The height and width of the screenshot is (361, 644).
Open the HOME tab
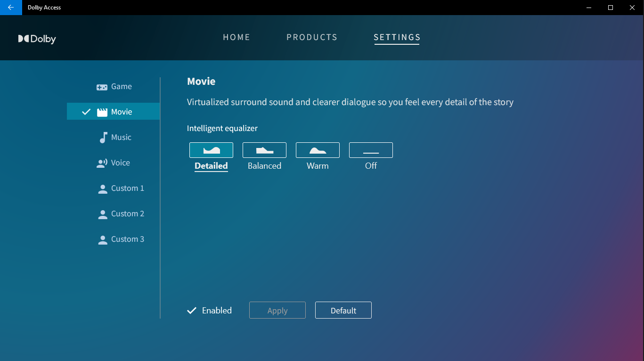[x=236, y=37]
